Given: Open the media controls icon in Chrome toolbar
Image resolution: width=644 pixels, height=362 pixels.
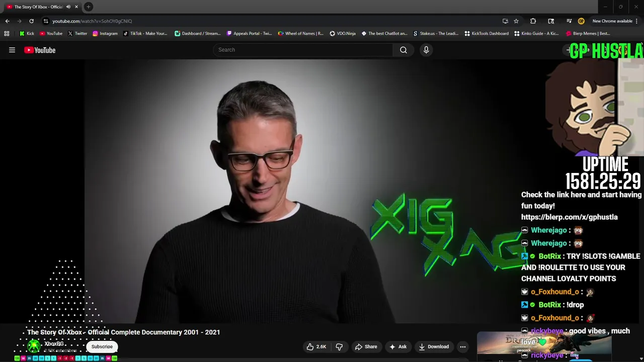Looking at the screenshot, I should click(569, 21).
